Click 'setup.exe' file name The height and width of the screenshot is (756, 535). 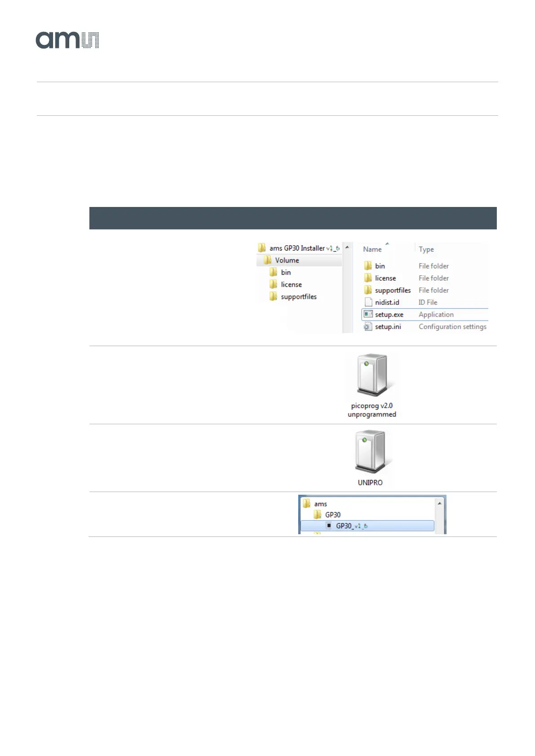coord(389,315)
